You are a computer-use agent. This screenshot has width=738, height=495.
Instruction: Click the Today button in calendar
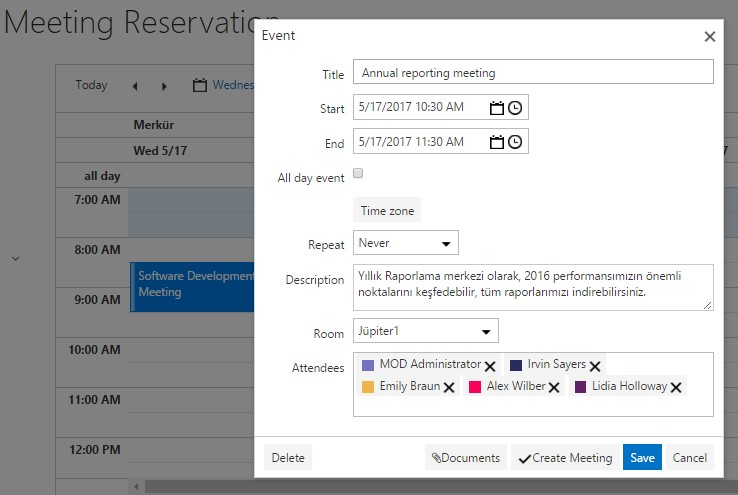91,85
